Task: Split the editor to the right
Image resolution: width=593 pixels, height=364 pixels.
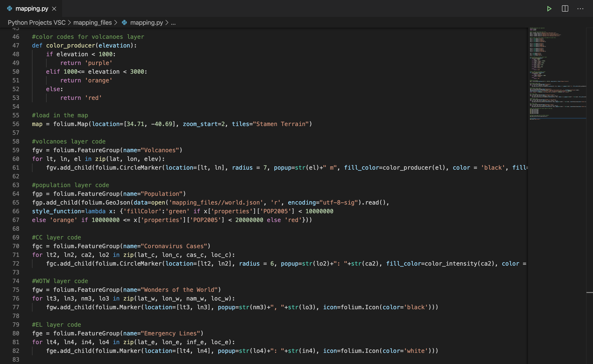Action: (x=565, y=9)
